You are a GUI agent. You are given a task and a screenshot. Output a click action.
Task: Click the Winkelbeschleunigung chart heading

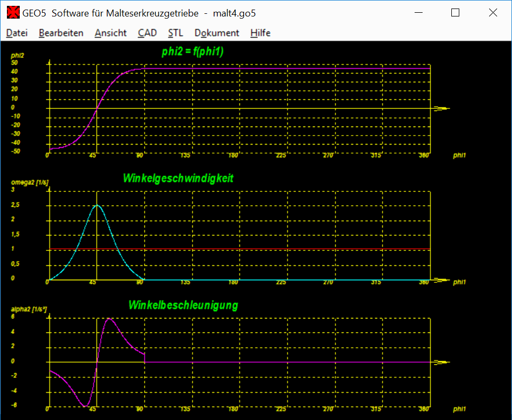coord(183,305)
